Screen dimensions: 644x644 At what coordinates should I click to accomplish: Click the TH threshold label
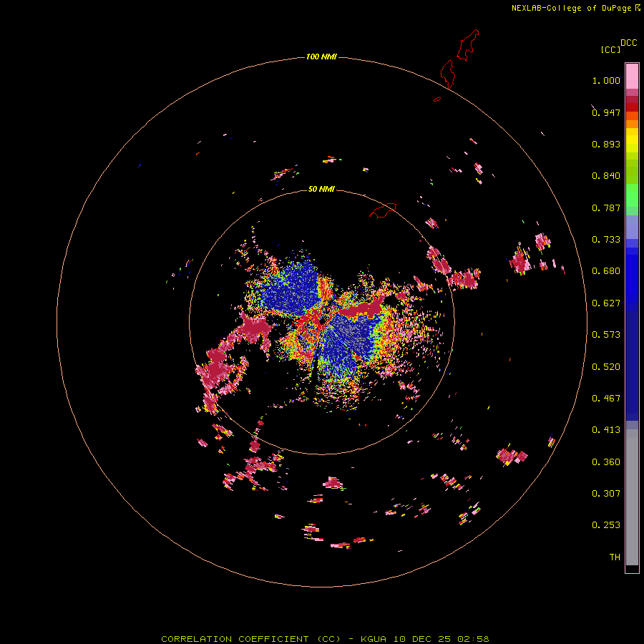click(615, 557)
